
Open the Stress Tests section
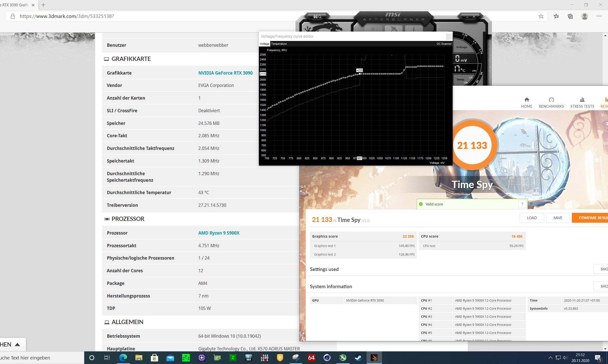pyautogui.click(x=582, y=102)
